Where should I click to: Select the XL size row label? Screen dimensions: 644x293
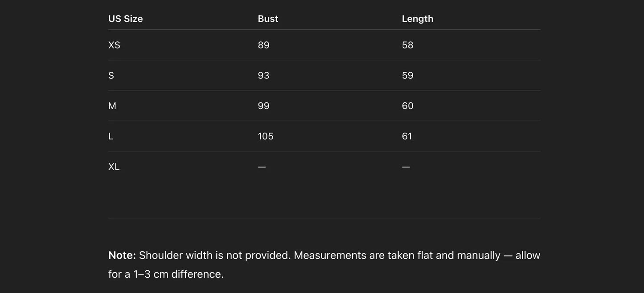tap(114, 167)
